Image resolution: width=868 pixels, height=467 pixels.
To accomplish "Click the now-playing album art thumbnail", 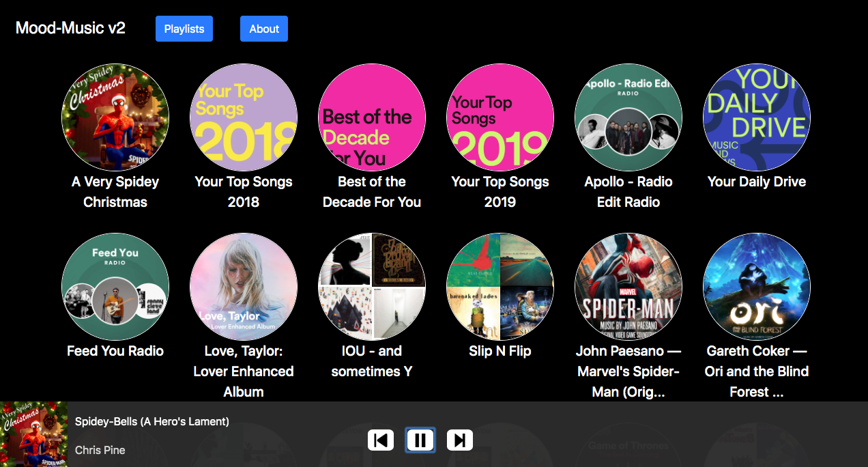I will pos(34,434).
